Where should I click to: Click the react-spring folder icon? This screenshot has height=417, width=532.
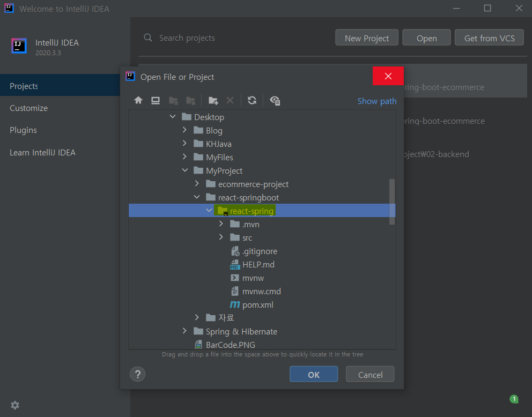[x=223, y=211]
